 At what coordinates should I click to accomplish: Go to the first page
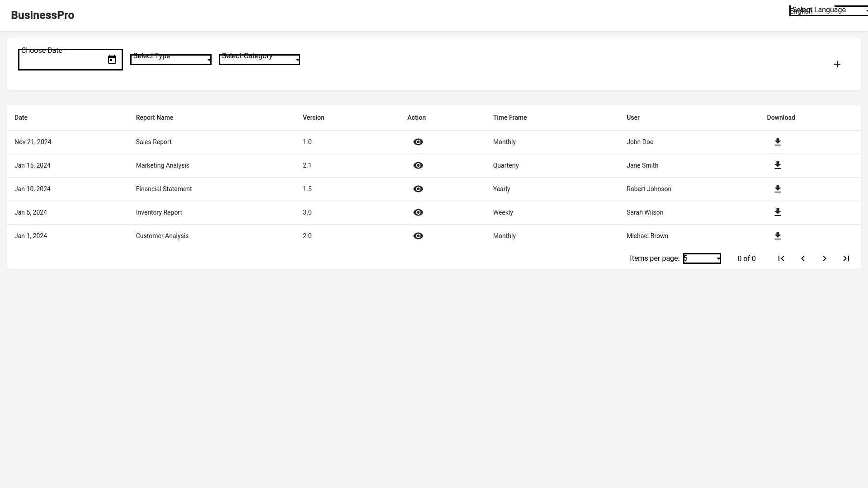pos(781,258)
